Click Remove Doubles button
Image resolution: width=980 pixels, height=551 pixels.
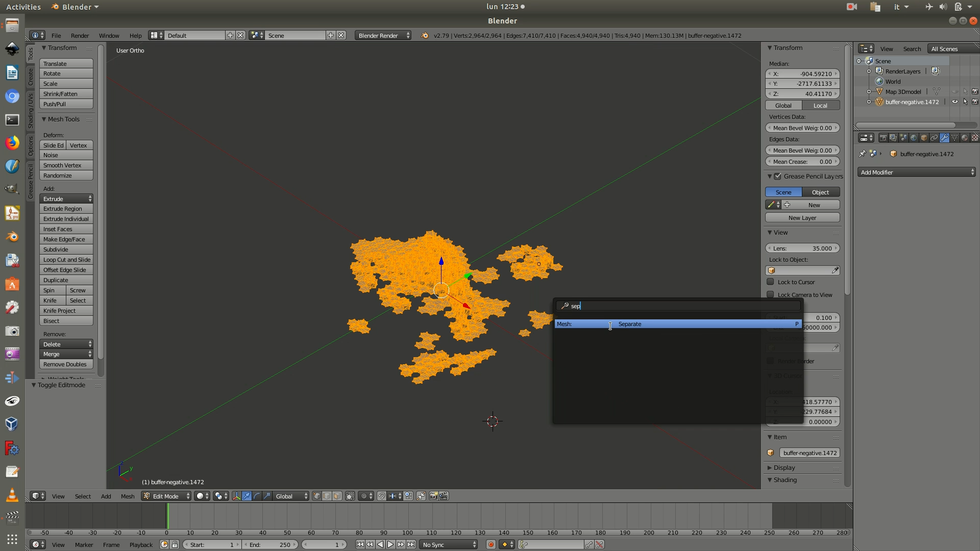[66, 364]
